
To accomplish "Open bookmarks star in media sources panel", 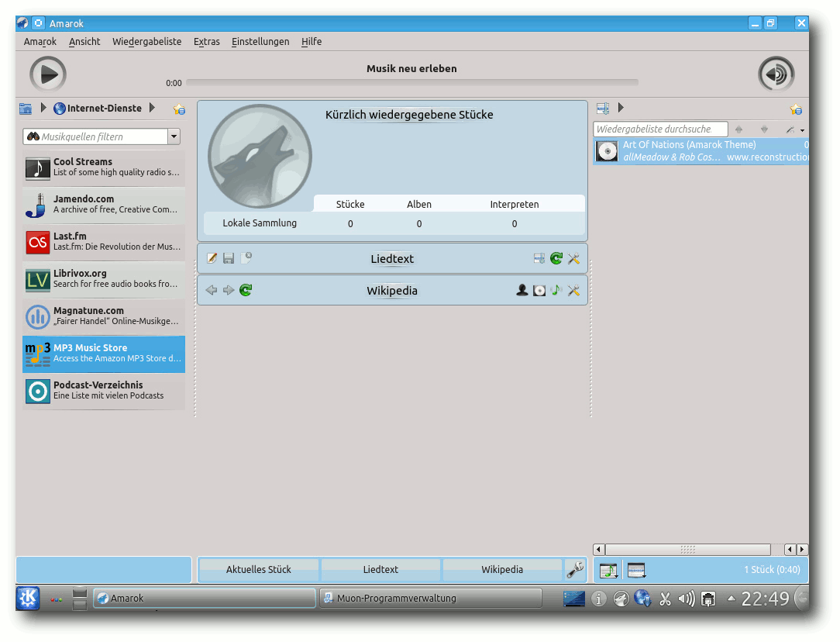I will pos(179,109).
